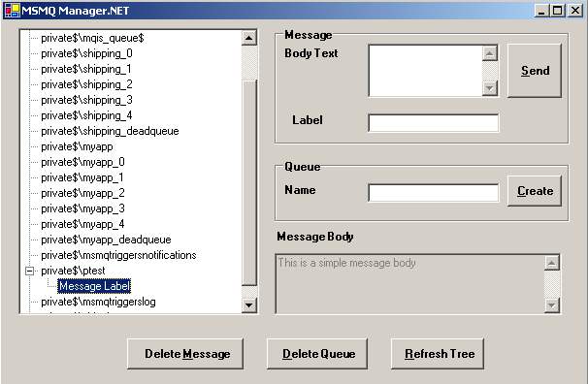This screenshot has height=384, width=588.
Task: Select the private$\shipping_4 queue
Action: point(86,115)
